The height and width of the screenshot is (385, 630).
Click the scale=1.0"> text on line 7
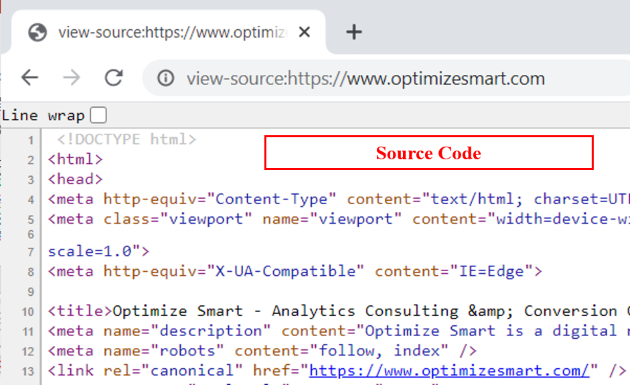click(x=99, y=251)
